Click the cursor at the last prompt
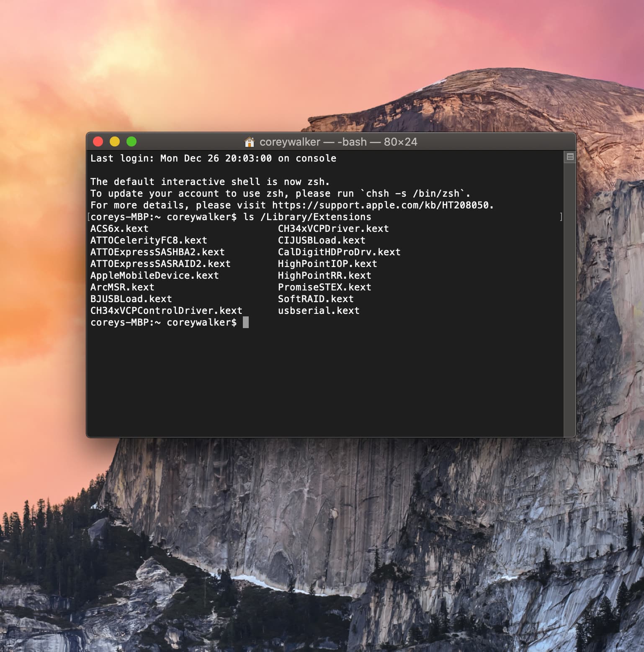 pos(246,322)
